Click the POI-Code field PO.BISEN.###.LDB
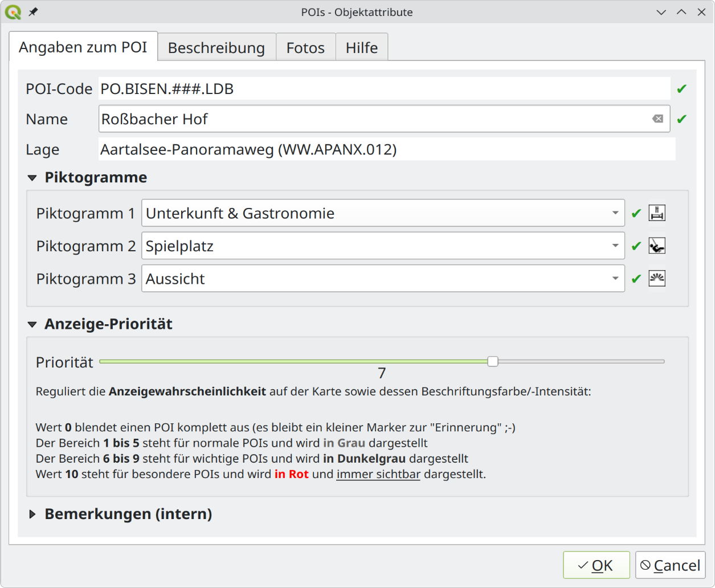Screen dimensions: 715x588 click(384, 88)
